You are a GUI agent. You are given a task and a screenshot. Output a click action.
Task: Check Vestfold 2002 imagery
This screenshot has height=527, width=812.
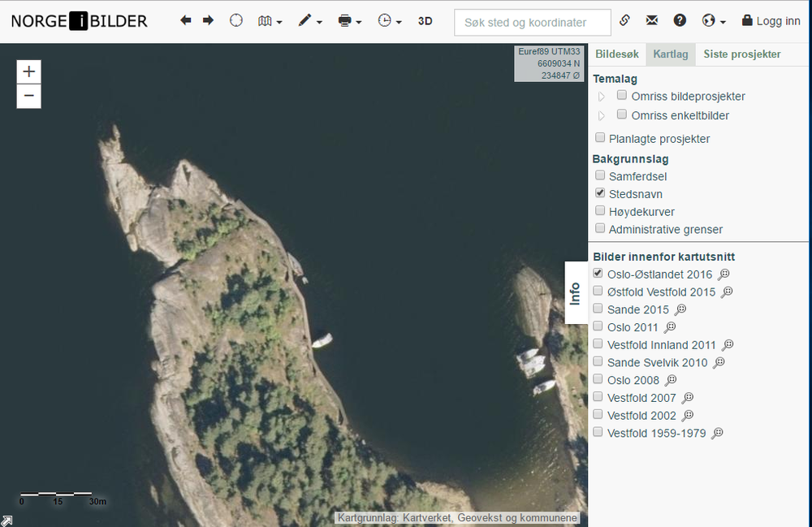tap(598, 414)
